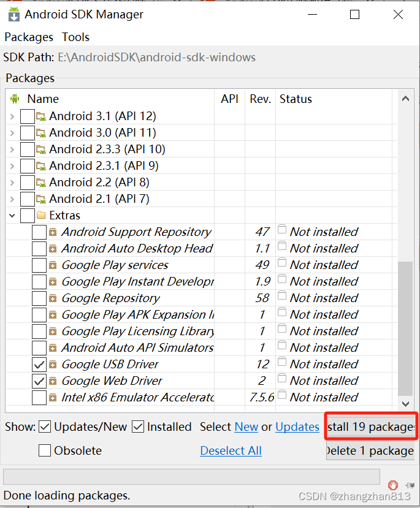Check the Android 3.1 (API 12) checkbox
Viewport: 420px width, 508px height.
pos(27,116)
